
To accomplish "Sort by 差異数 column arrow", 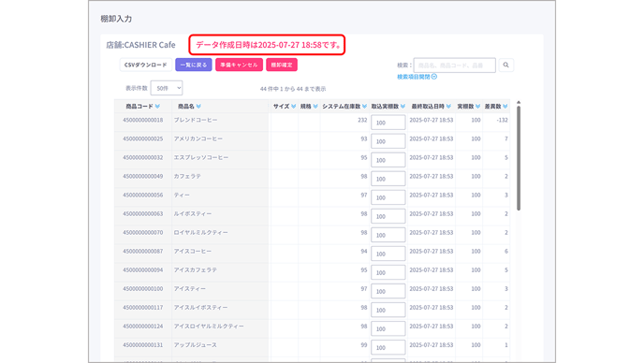I will click(x=505, y=107).
